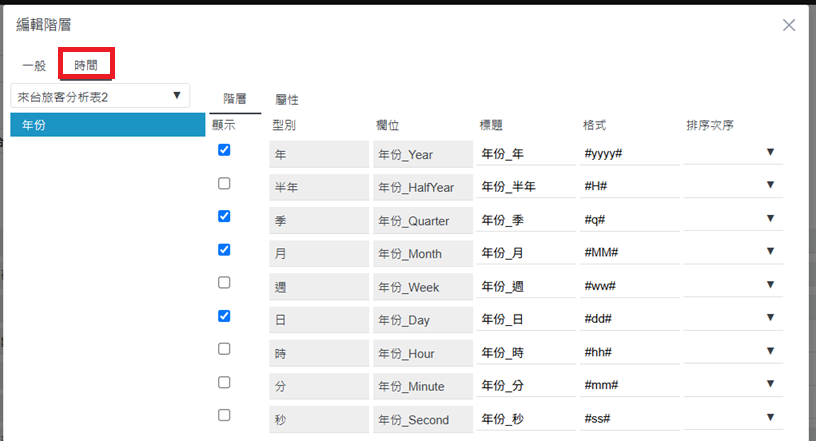
Task: Enable the 秒 display checkbox
Action: click(x=224, y=415)
